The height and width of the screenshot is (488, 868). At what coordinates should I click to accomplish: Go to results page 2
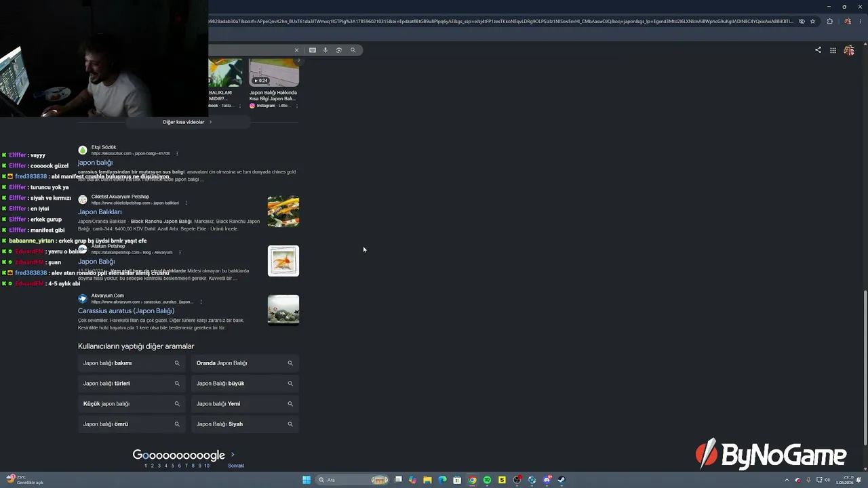tap(152, 466)
